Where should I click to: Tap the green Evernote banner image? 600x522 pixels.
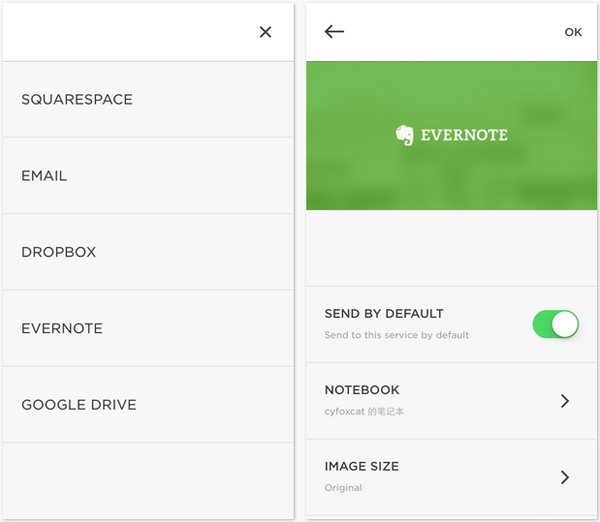pos(452,135)
